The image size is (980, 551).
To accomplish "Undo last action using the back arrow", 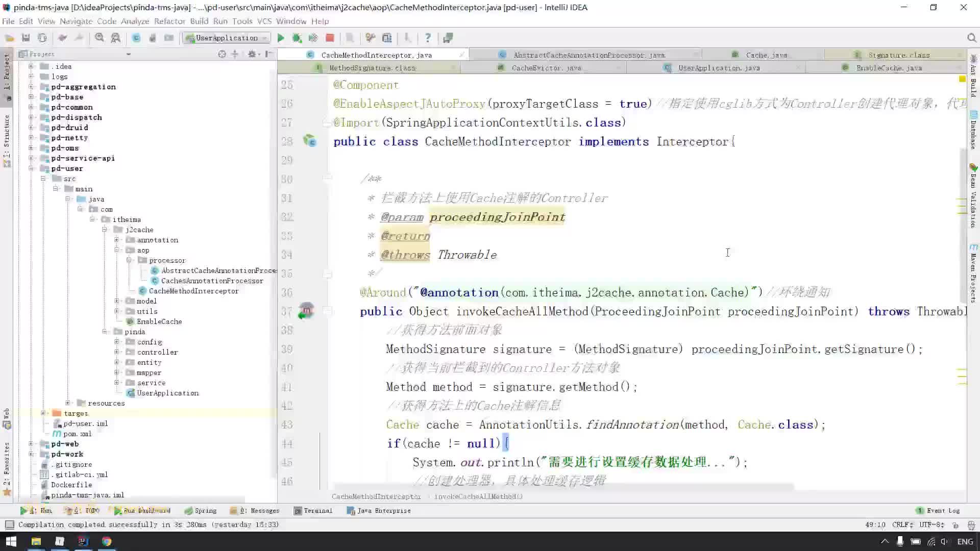I will [x=62, y=38].
